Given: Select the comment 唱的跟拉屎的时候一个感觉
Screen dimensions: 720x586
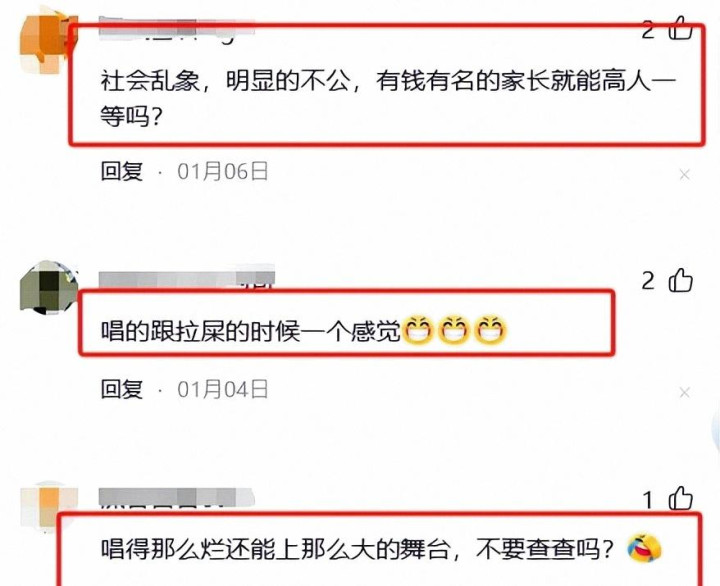Looking at the screenshot, I should [x=251, y=330].
